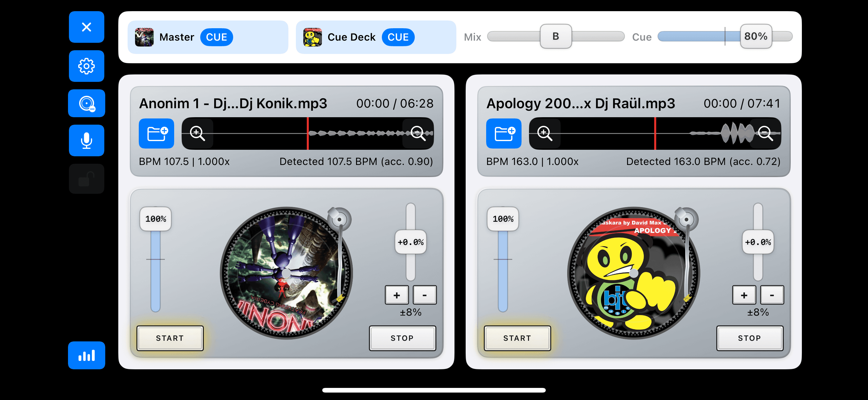Image resolution: width=868 pixels, height=400 pixels.
Task: Decrease pitch with the - button on the right deck
Action: coord(772,295)
